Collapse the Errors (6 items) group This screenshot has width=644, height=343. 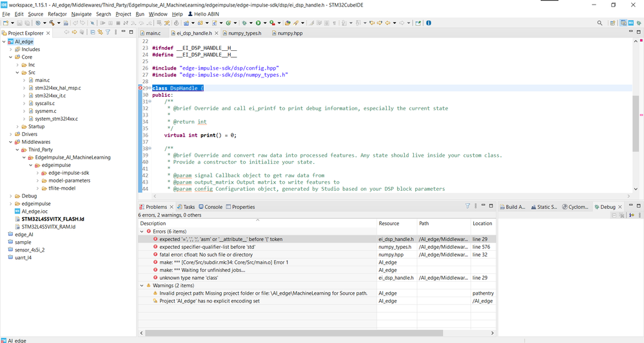[142, 231]
